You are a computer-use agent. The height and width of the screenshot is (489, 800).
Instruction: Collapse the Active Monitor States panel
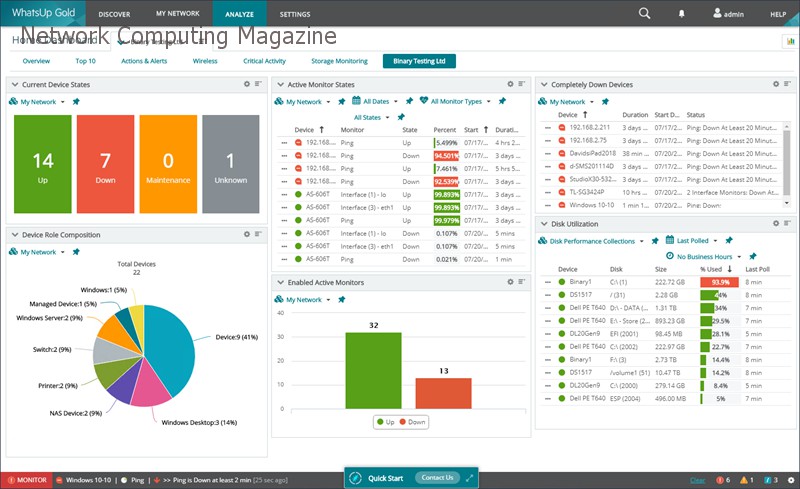click(280, 84)
